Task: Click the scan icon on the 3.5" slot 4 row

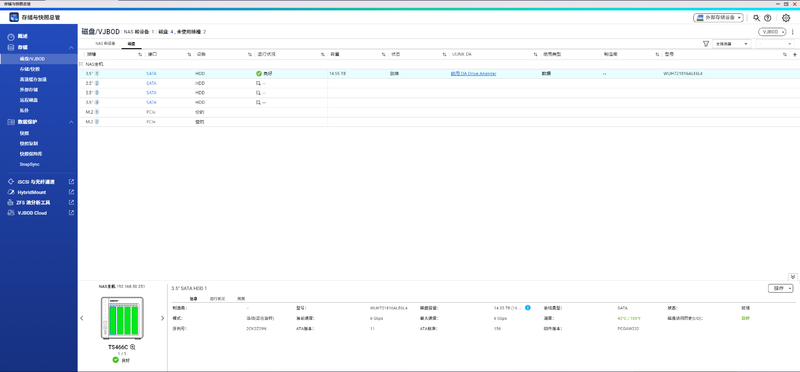Action: click(259, 103)
